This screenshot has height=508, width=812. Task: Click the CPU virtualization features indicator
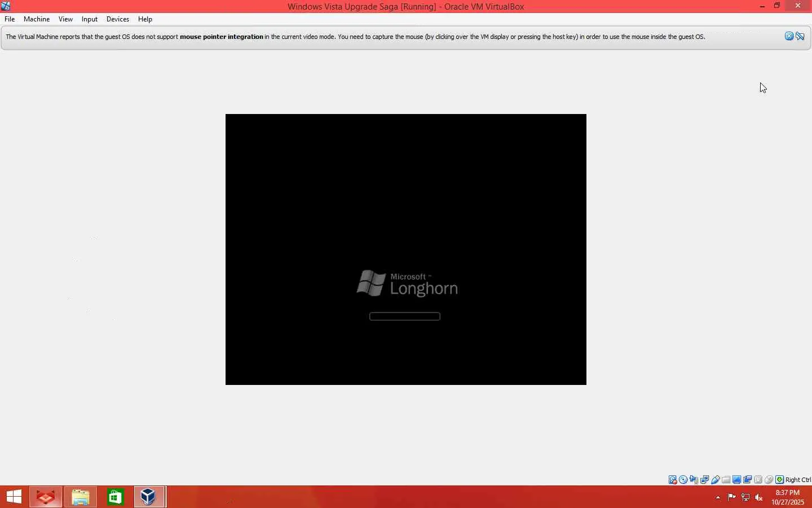[758, 480]
